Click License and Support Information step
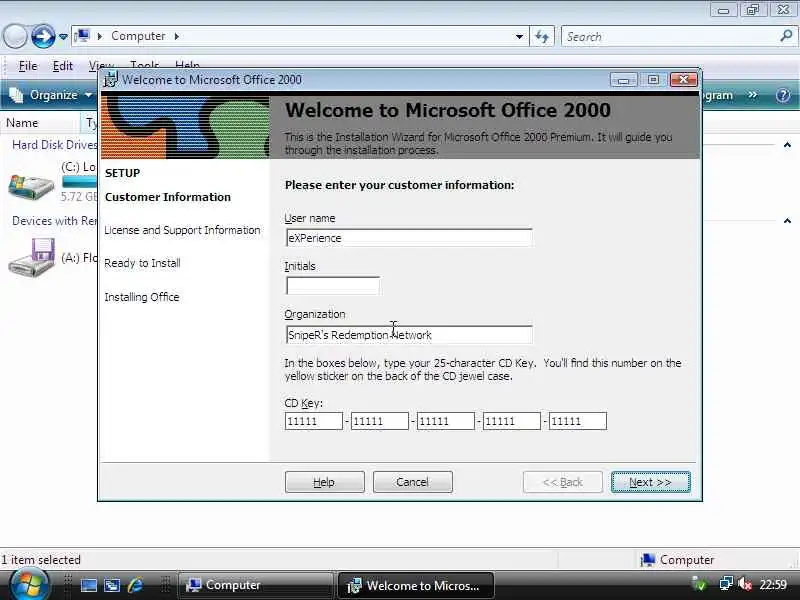800x600 pixels. 182,231
